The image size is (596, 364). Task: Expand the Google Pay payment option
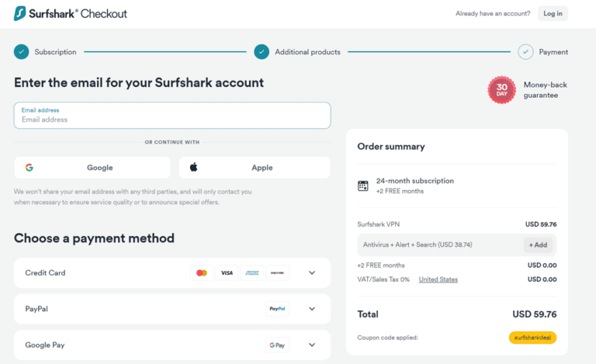click(312, 345)
